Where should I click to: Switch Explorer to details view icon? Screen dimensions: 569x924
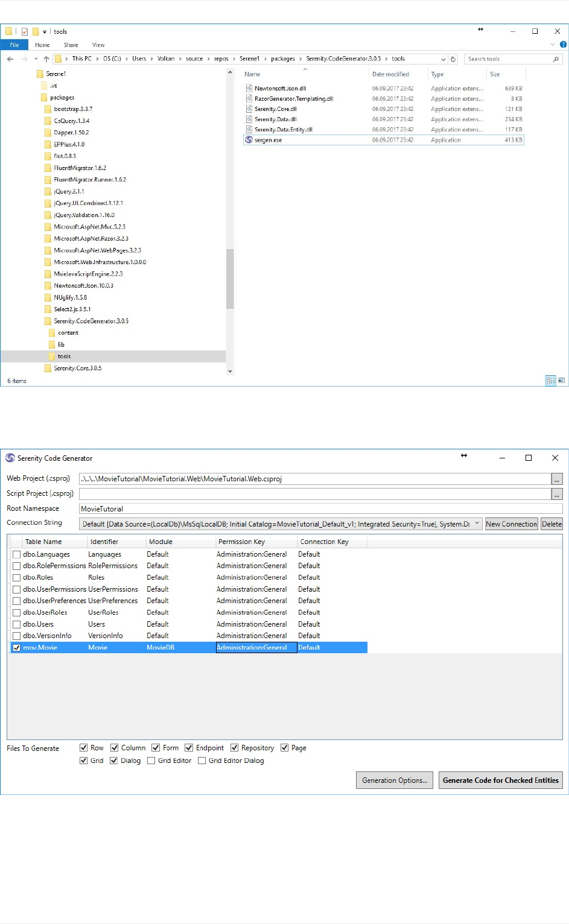(x=550, y=381)
